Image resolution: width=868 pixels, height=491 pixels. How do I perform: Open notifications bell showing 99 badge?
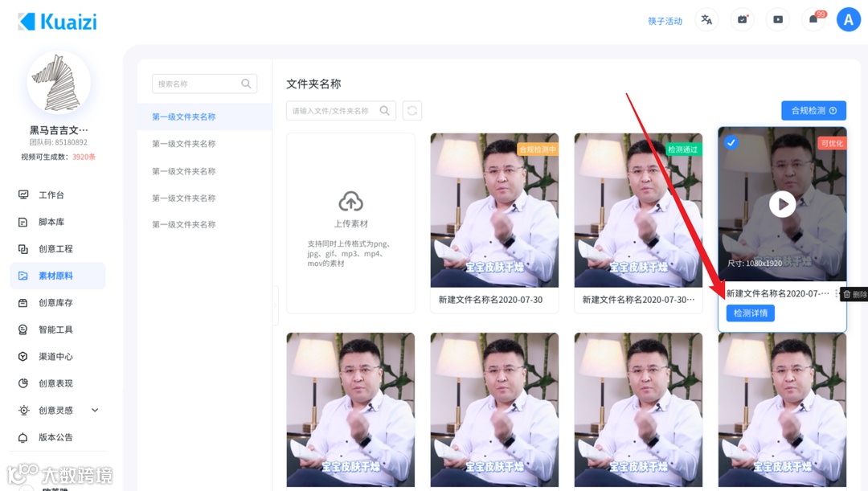[813, 18]
